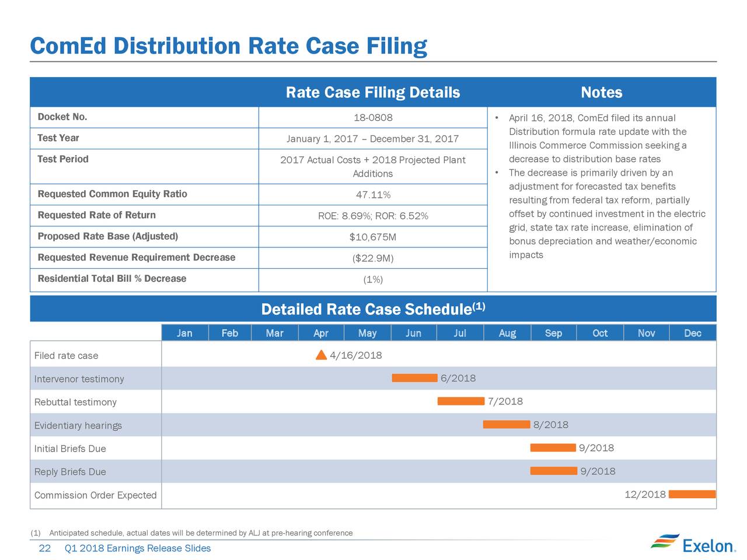
Task: Click the Rate Case Filing Details header
Action: pyautogui.click(x=373, y=93)
